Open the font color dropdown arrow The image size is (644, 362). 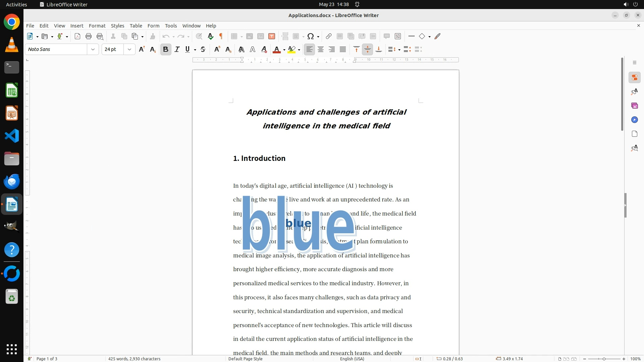(284, 50)
